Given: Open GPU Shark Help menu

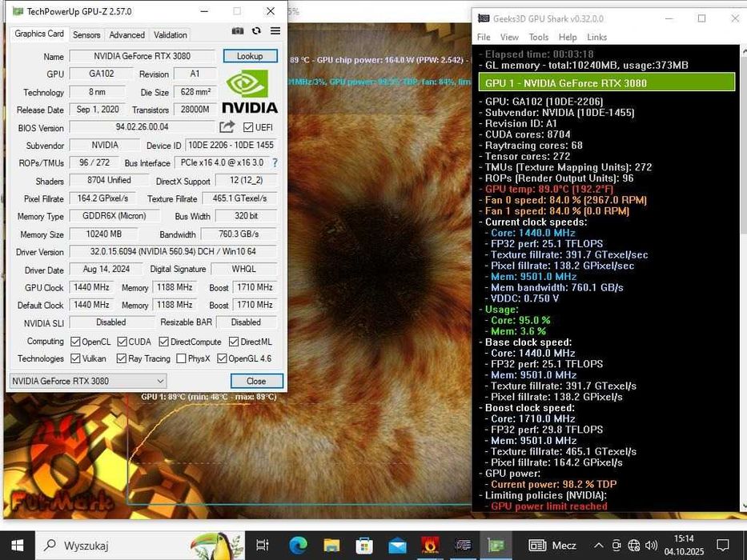Looking at the screenshot, I should click(568, 37).
